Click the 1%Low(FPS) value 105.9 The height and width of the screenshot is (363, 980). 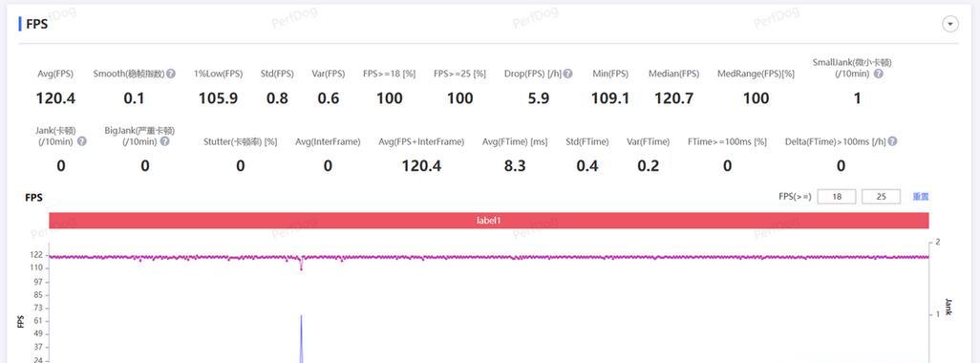coord(218,98)
